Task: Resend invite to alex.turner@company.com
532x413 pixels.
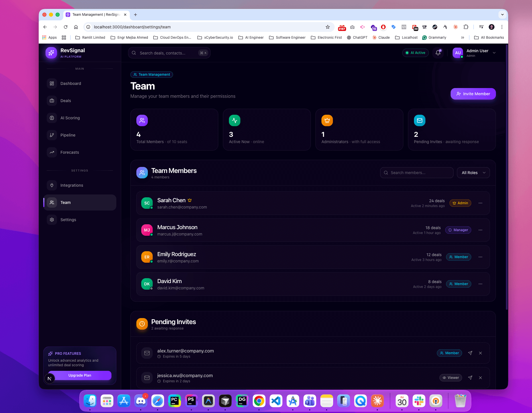Action: click(x=470, y=353)
